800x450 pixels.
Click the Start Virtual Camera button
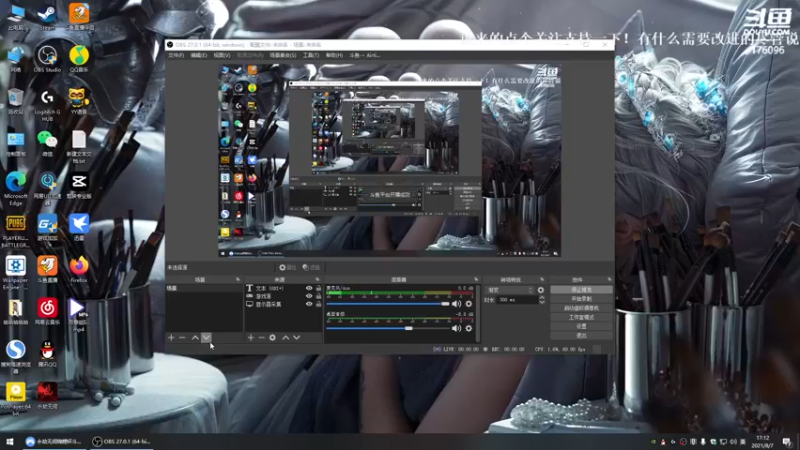(x=582, y=308)
